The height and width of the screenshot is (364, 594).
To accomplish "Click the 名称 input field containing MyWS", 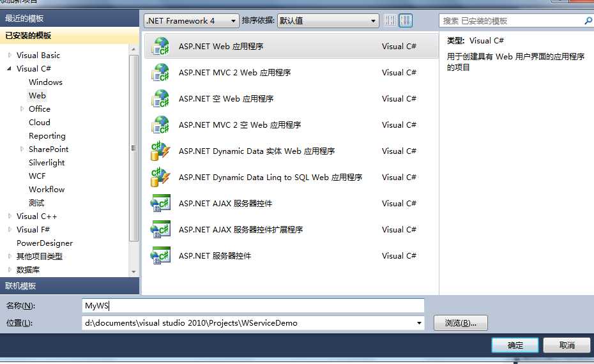I will pos(253,306).
